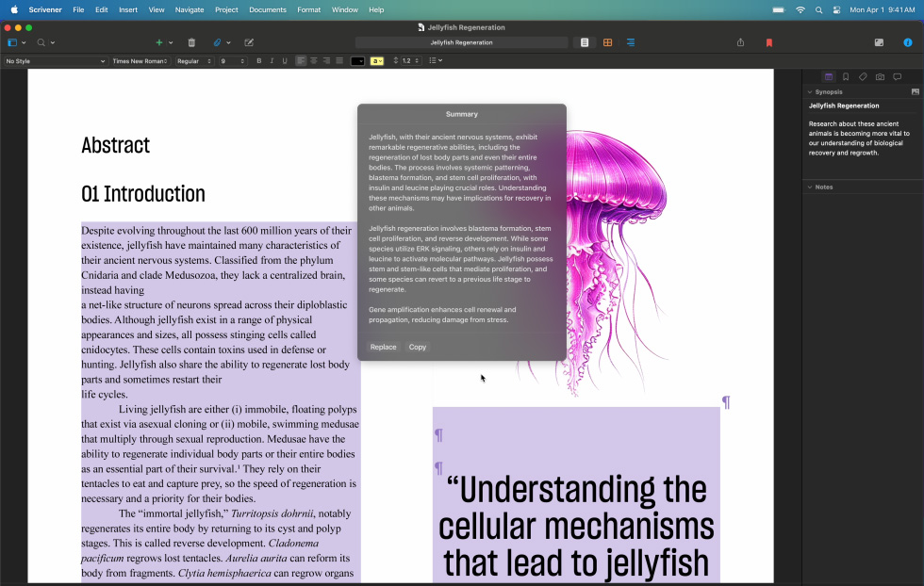Toggle underline formatting

[285, 60]
